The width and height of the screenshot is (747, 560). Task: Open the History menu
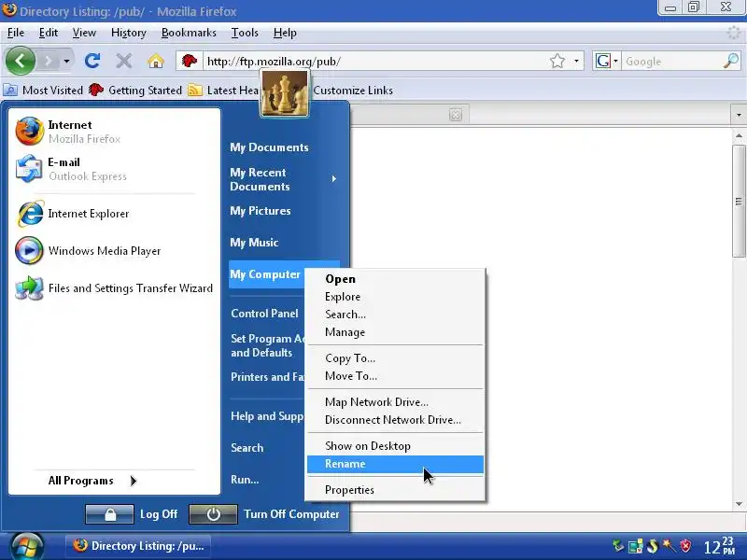128,33
